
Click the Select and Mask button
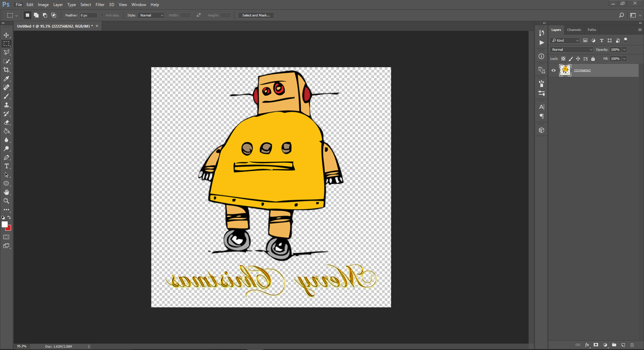click(x=256, y=15)
